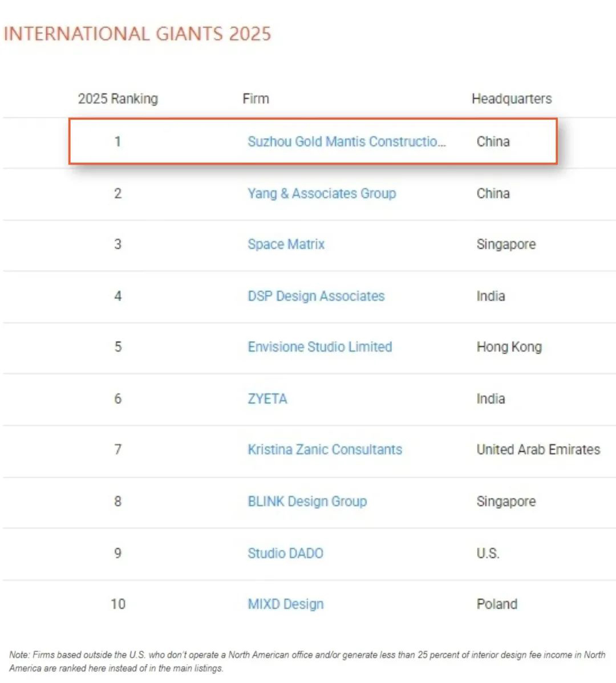The height and width of the screenshot is (683, 616).
Task: Click Kristina Zanic Consultants link
Action: (x=325, y=449)
